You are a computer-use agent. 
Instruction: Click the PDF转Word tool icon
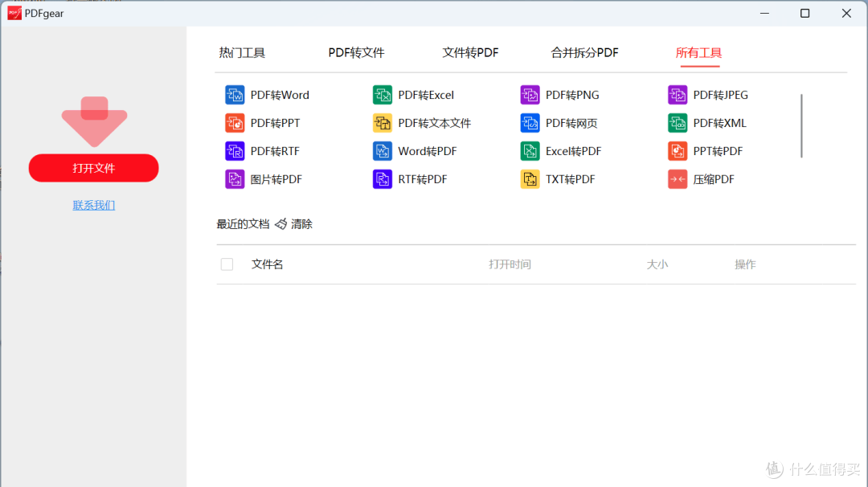pos(235,95)
